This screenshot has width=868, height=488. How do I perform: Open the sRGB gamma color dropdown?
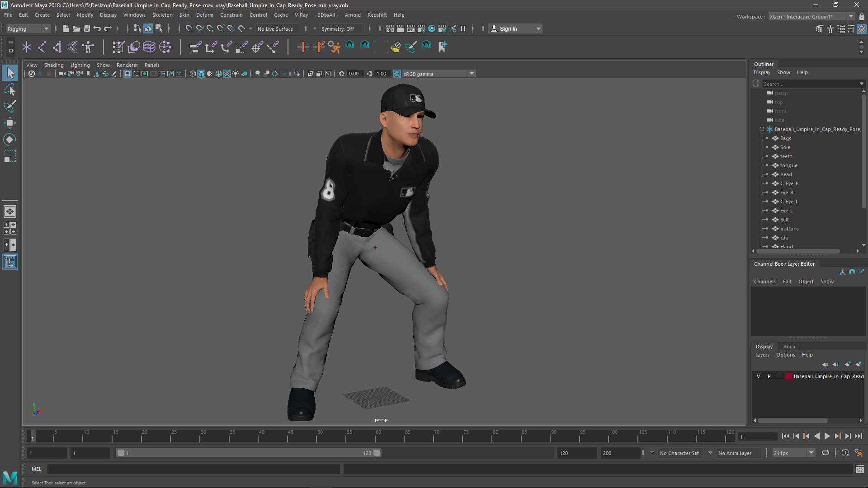(x=439, y=74)
